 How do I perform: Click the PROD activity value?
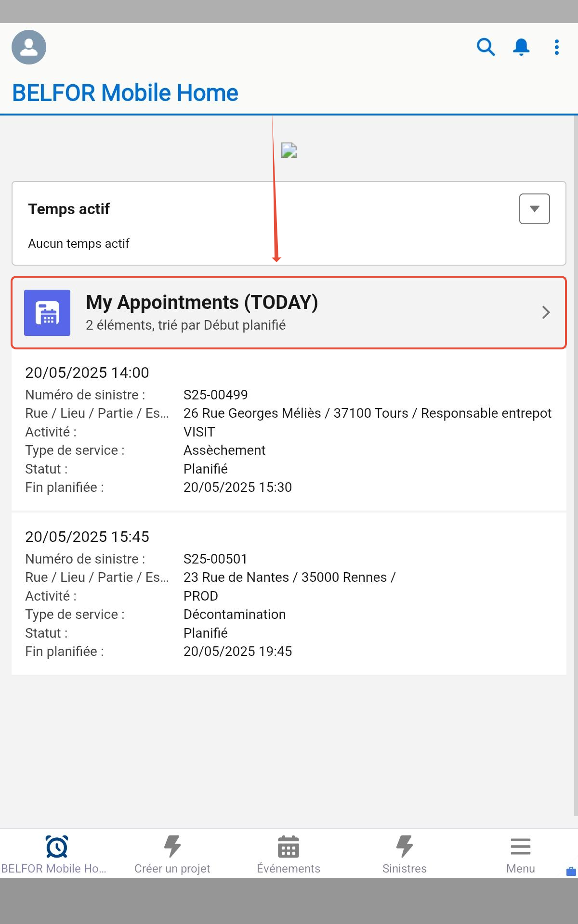click(x=201, y=596)
